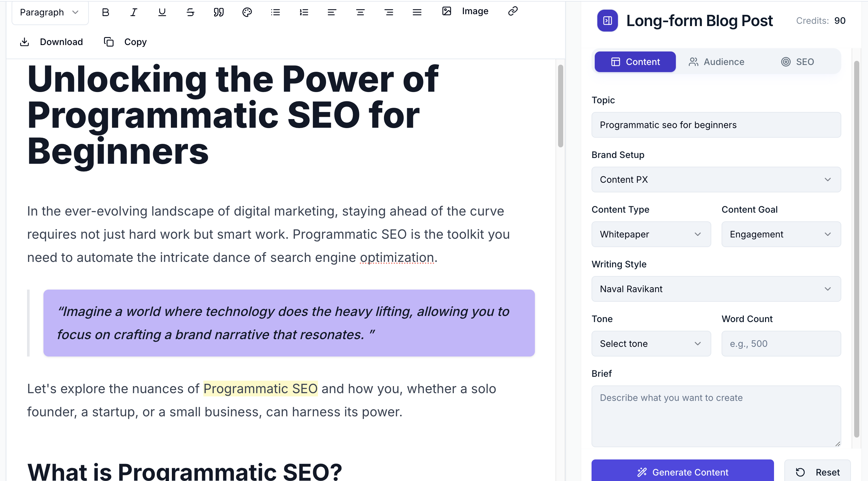Toggle bold formatting in toolbar

[x=106, y=13]
